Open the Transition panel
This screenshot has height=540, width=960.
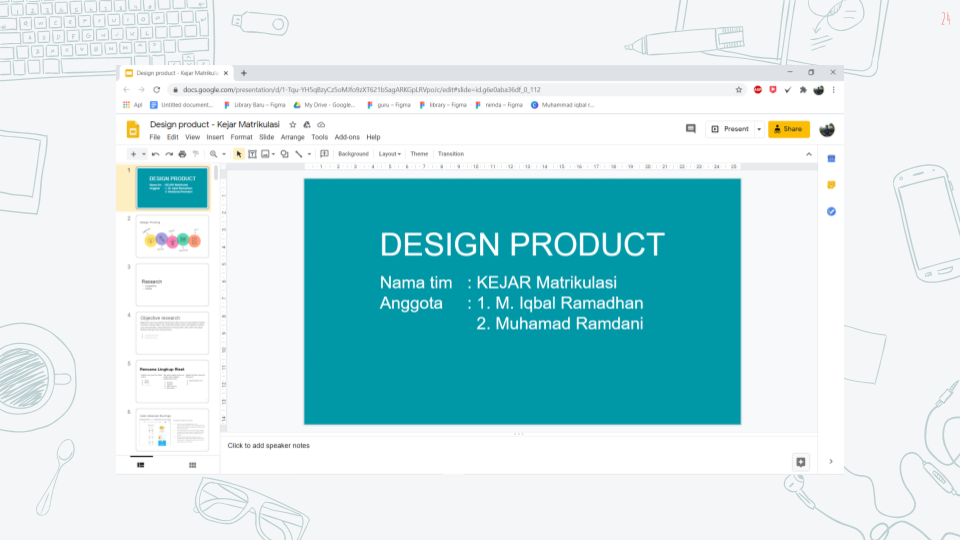point(451,154)
